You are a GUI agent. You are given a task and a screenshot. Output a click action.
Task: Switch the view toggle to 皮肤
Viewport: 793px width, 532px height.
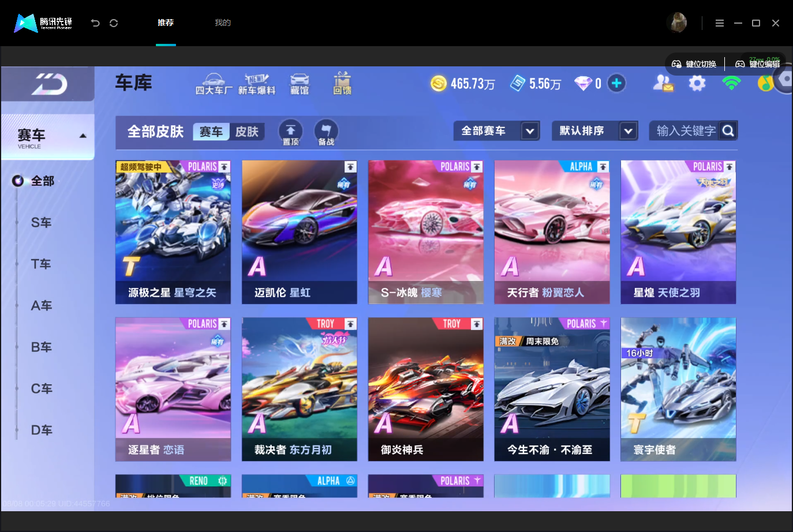pos(247,132)
